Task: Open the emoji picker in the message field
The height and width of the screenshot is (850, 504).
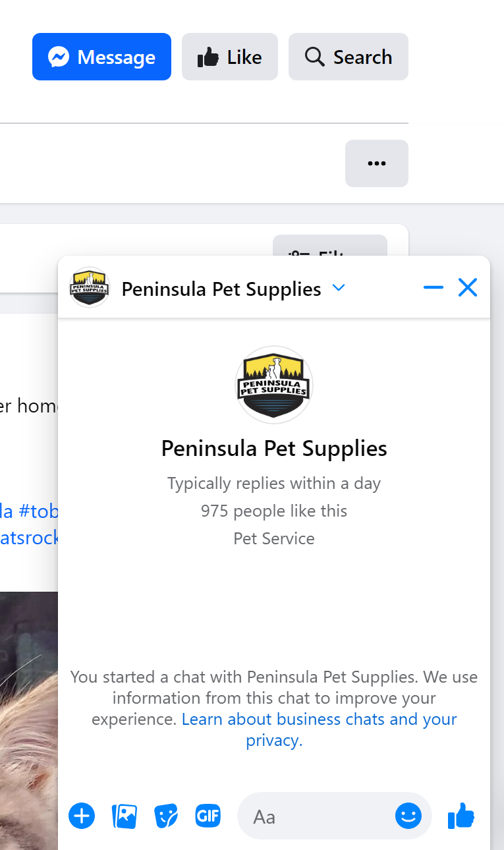Action: (408, 816)
